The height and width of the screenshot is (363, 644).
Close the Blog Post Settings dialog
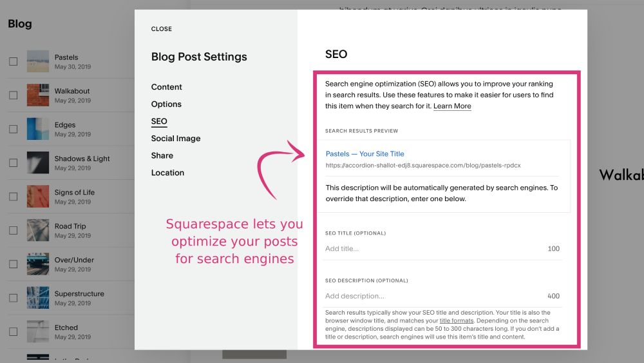(x=162, y=29)
